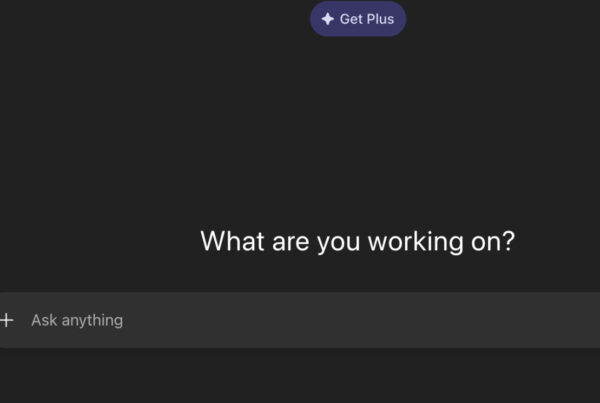Open the attachment menu with the plus icon
Viewport: 600px width, 403px height.
[7, 320]
